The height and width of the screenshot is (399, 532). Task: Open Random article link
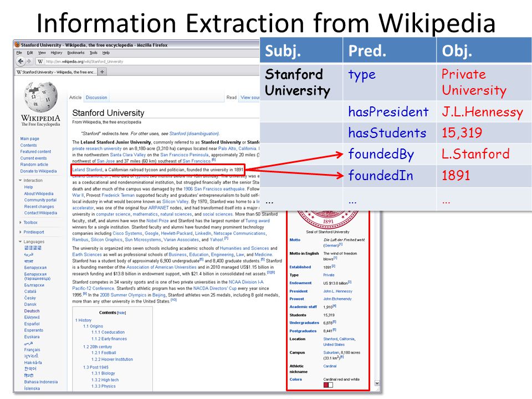click(34, 165)
